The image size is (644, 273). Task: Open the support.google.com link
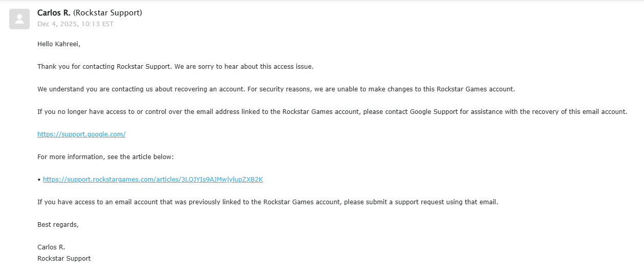tap(81, 134)
